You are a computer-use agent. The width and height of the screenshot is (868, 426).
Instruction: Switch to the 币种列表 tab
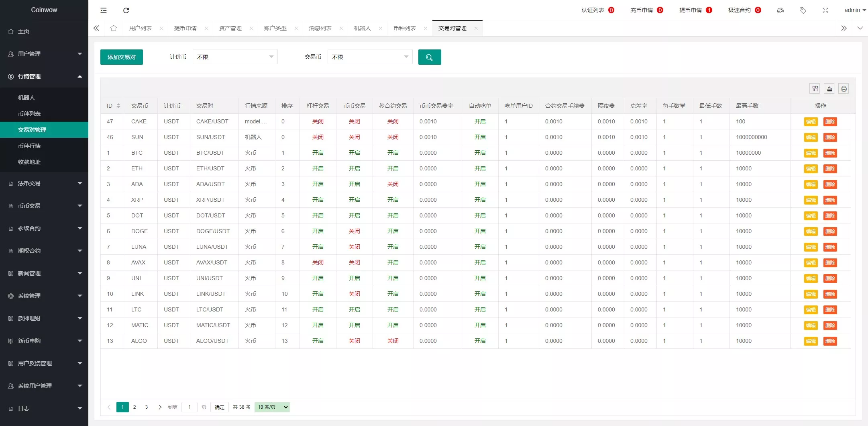tap(404, 28)
